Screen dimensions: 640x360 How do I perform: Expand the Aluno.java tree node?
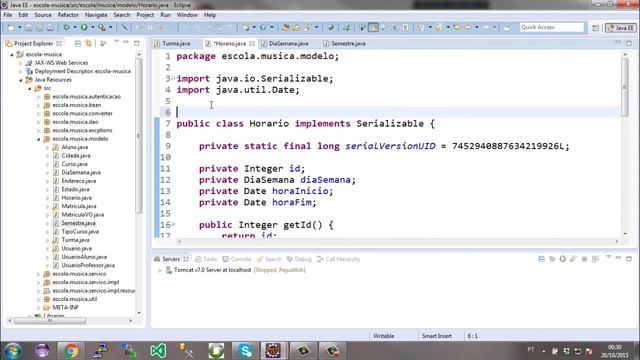pos(47,147)
